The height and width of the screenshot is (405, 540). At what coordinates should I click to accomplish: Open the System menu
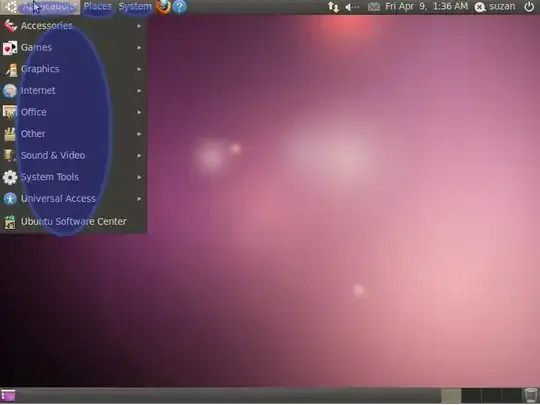click(x=135, y=7)
